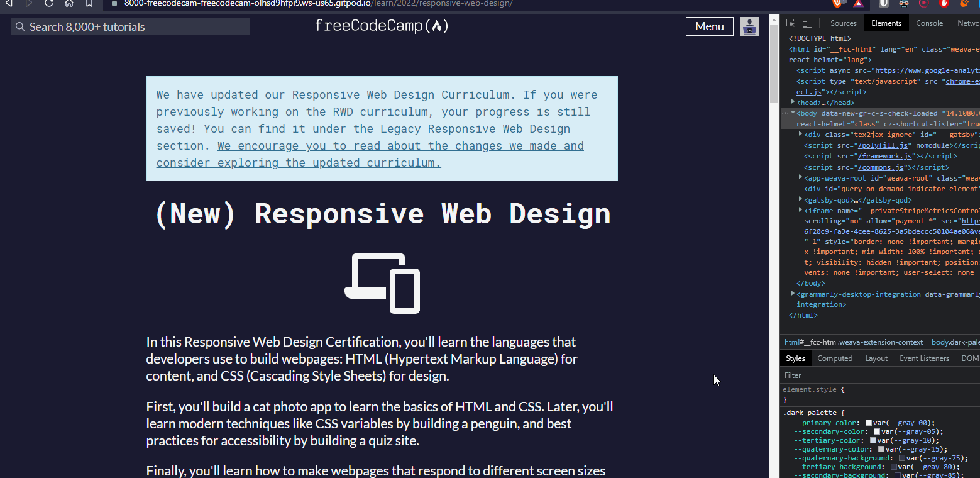Click the Search 8,000+ tutorials field
The height and width of the screenshot is (478, 980).
click(x=130, y=26)
